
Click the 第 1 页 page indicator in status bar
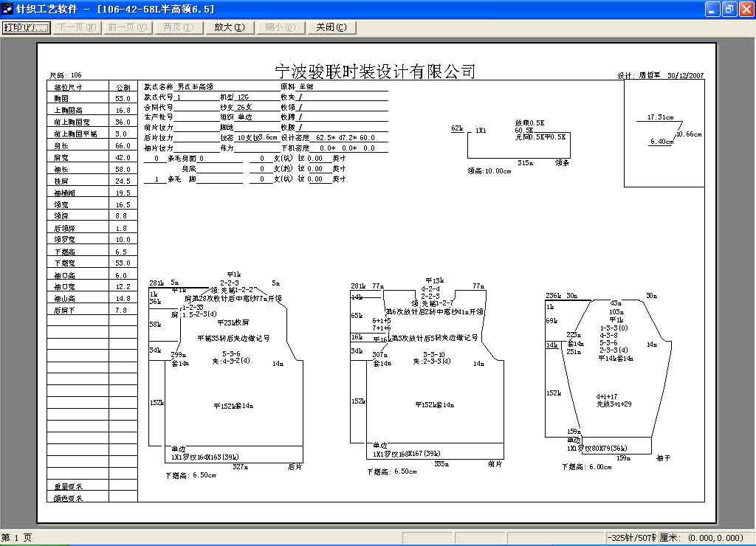[x=17, y=538]
